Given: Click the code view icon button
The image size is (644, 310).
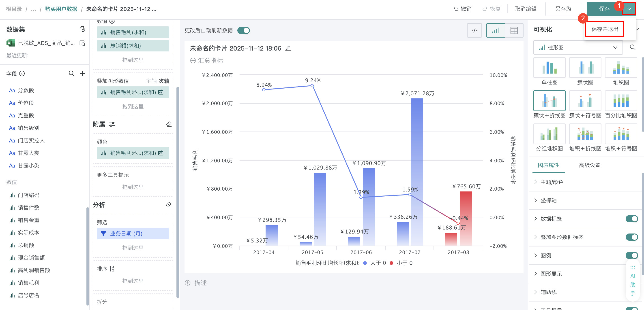Looking at the screenshot, I should point(474,30).
